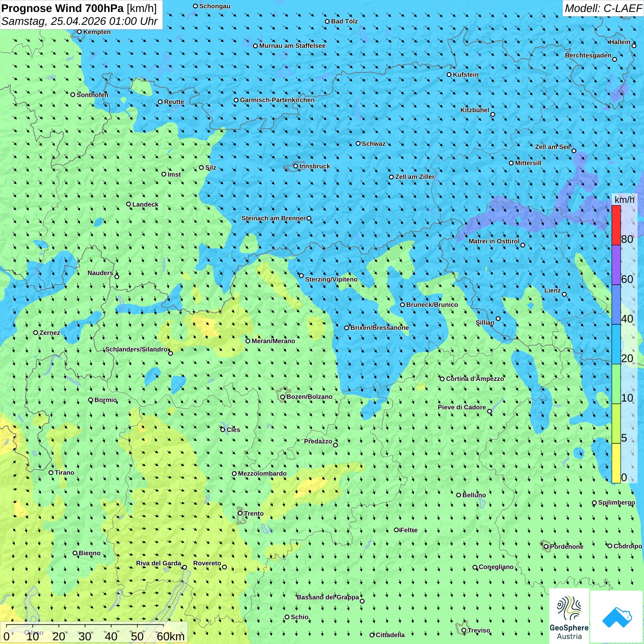Click the "Berchtesgaden" label
Image resolution: width=644 pixels, height=644 pixels.
[588, 55]
